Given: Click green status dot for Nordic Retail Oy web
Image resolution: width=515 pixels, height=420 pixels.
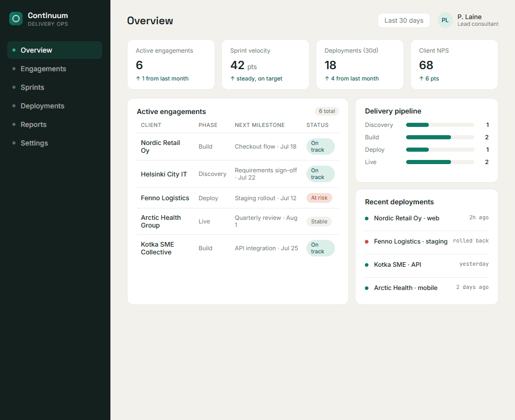Looking at the screenshot, I should coord(366,218).
